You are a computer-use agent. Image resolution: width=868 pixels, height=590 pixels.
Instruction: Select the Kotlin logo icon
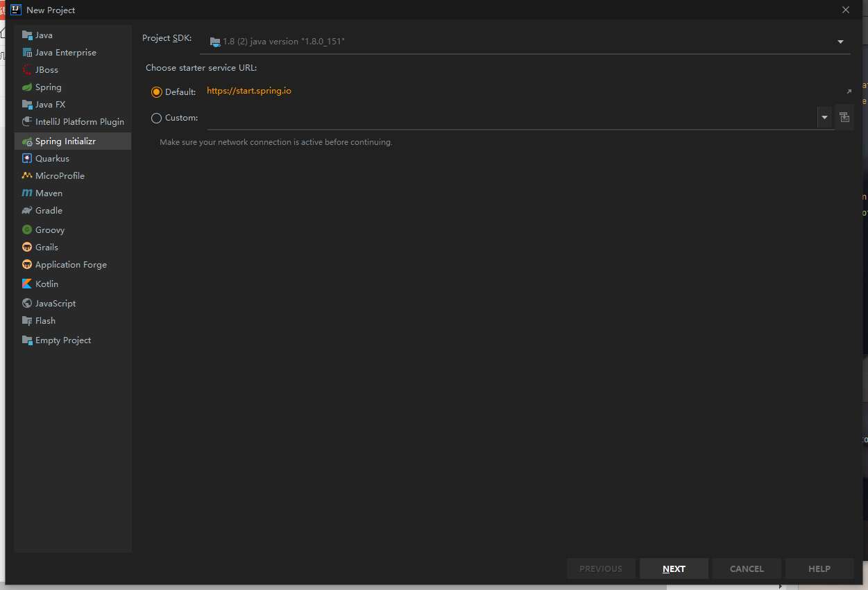pos(27,284)
